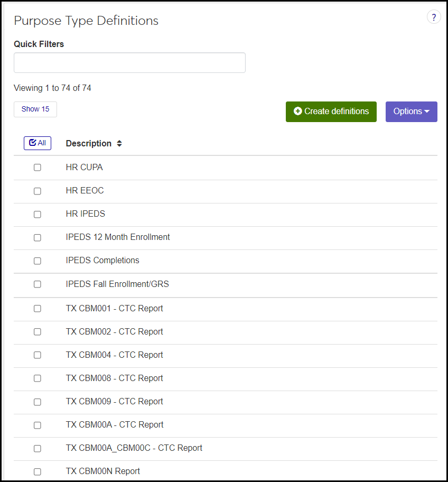Image resolution: width=448 pixels, height=482 pixels.
Task: Check the TX CBM001 - CTC Report checkbox
Action: click(x=38, y=309)
